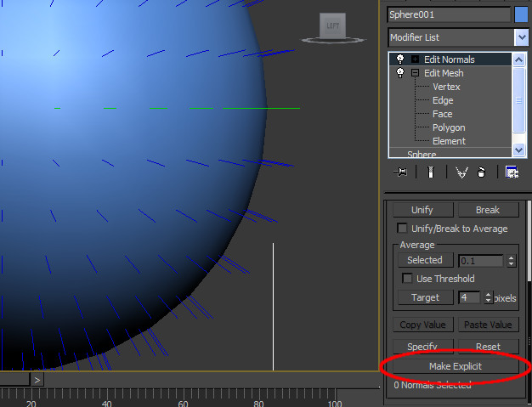Select Element sub-object level

click(x=449, y=141)
